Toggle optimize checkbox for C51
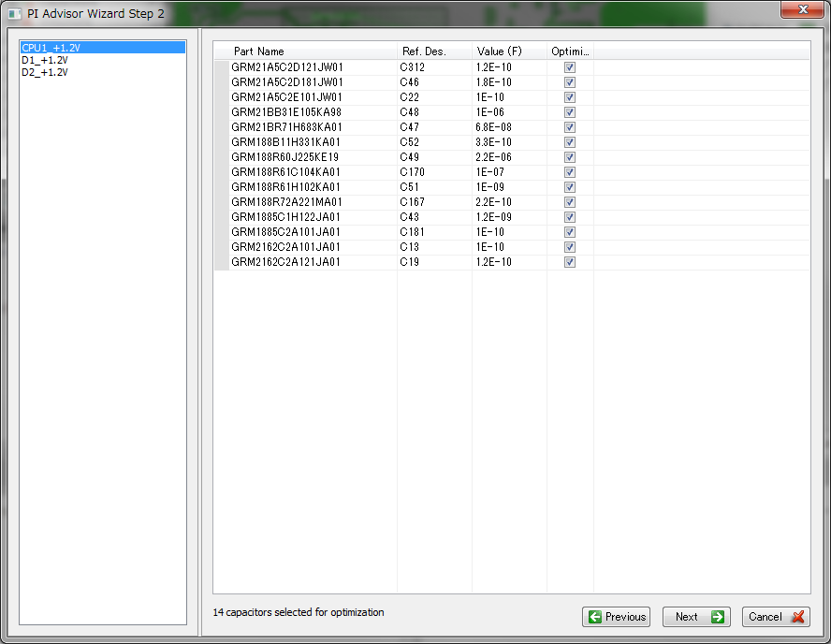Image resolution: width=831 pixels, height=644 pixels. pyautogui.click(x=570, y=187)
